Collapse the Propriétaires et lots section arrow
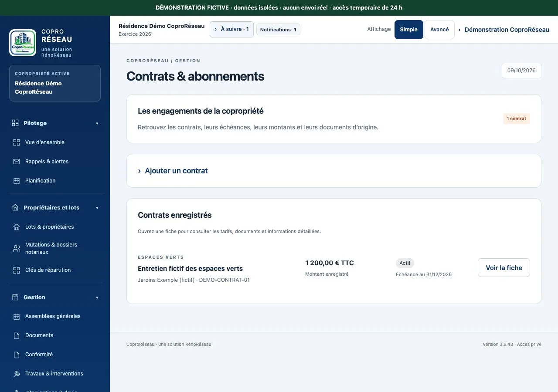Screen dimensions: 558x392 97,208
